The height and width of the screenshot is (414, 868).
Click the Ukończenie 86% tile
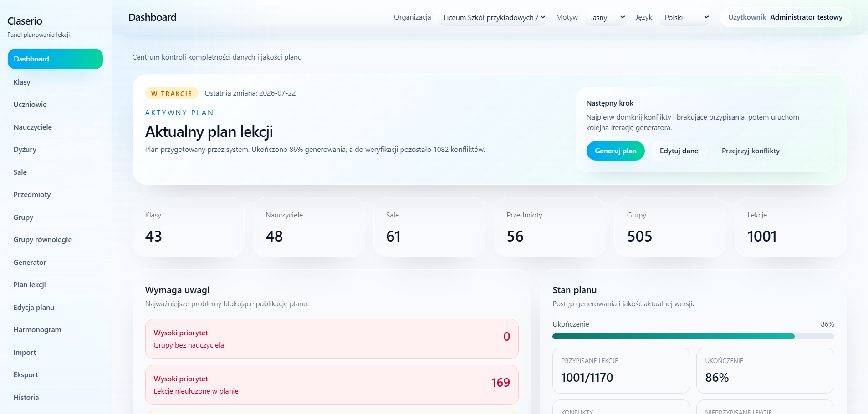coord(765,371)
